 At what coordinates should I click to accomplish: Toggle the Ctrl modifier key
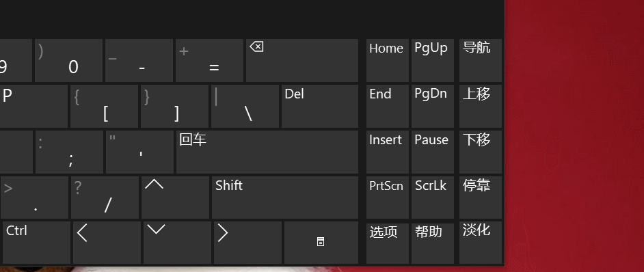pos(36,243)
